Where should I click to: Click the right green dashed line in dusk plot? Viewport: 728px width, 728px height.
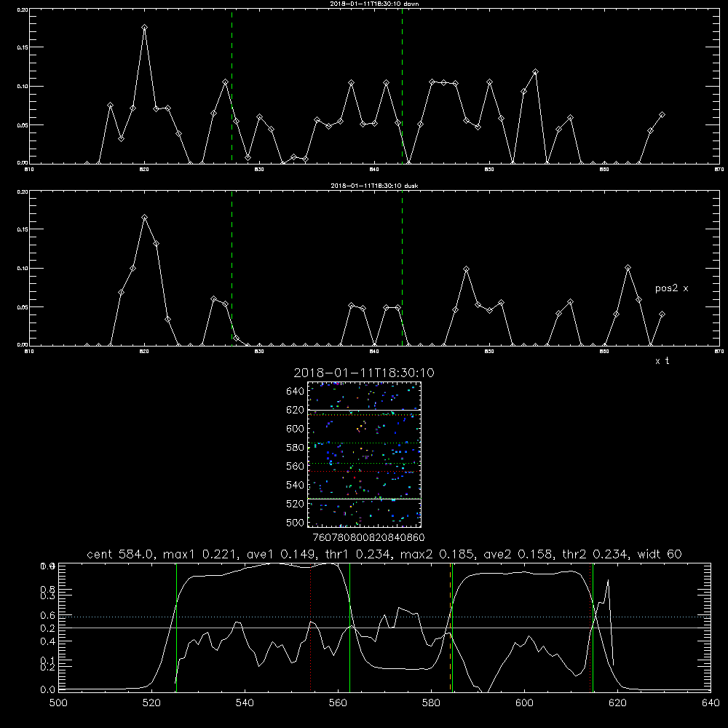pos(402,269)
